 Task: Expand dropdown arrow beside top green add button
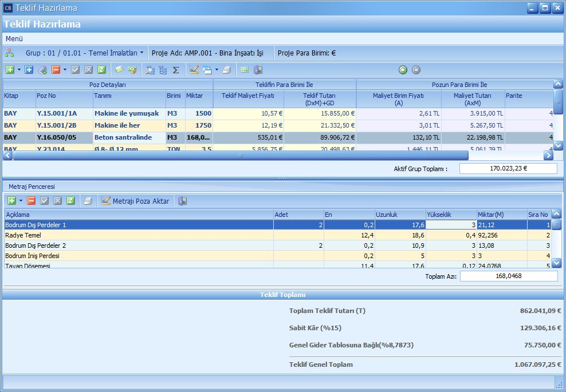[19, 70]
